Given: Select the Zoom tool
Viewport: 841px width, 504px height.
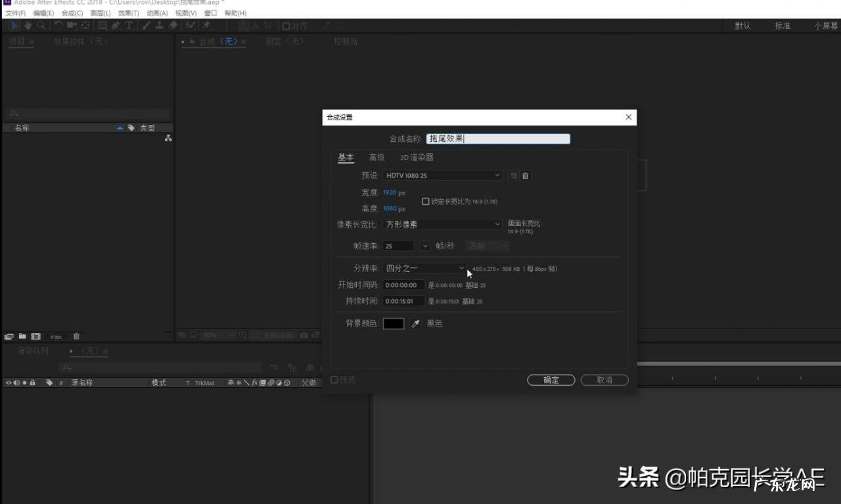Looking at the screenshot, I should tap(40, 26).
